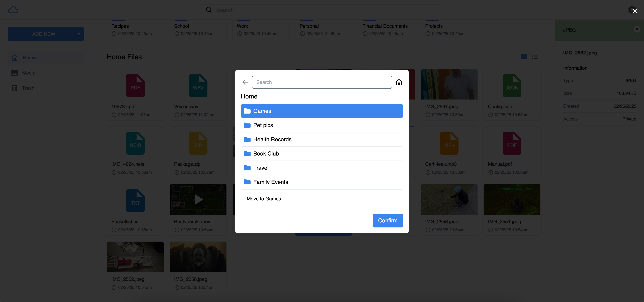Viewport: 644px width, 302px height.
Task: Click the Voices.wav file icon
Action: 198,86
